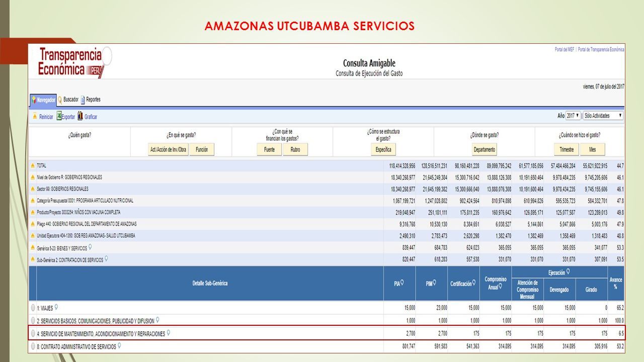Click arrow icon beside Sector 99
The height and width of the screenshot is (362, 644).
click(x=33, y=189)
